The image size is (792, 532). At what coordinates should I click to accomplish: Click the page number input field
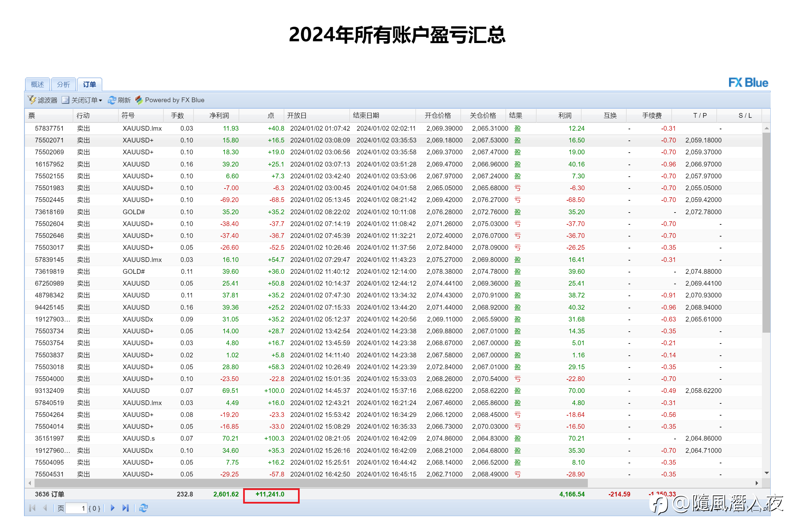coord(76,508)
